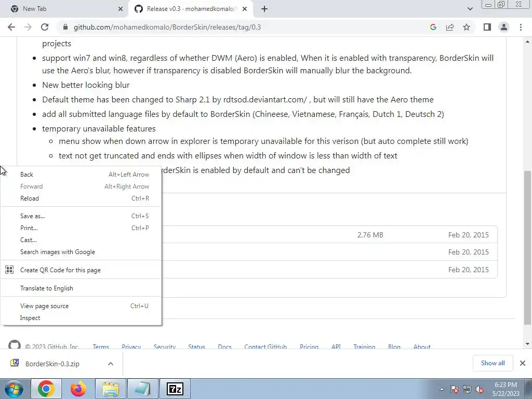The width and height of the screenshot is (532, 399).
Task: Select Print... in context menu
Action: 81,228
